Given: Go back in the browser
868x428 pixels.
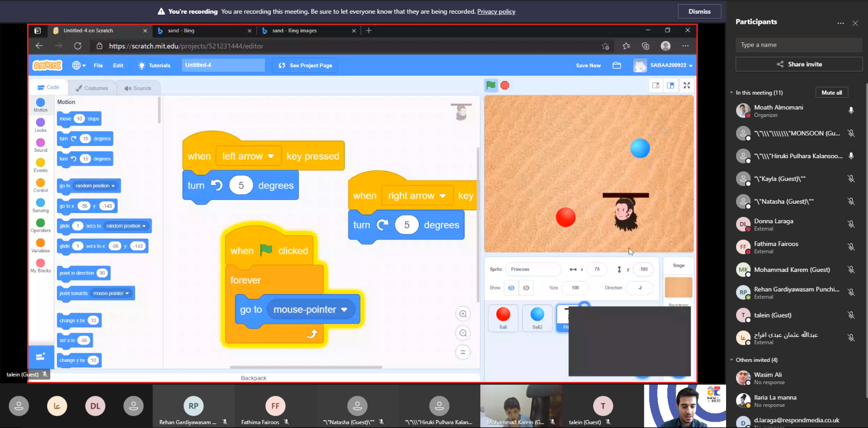Looking at the screenshot, I should [39, 46].
